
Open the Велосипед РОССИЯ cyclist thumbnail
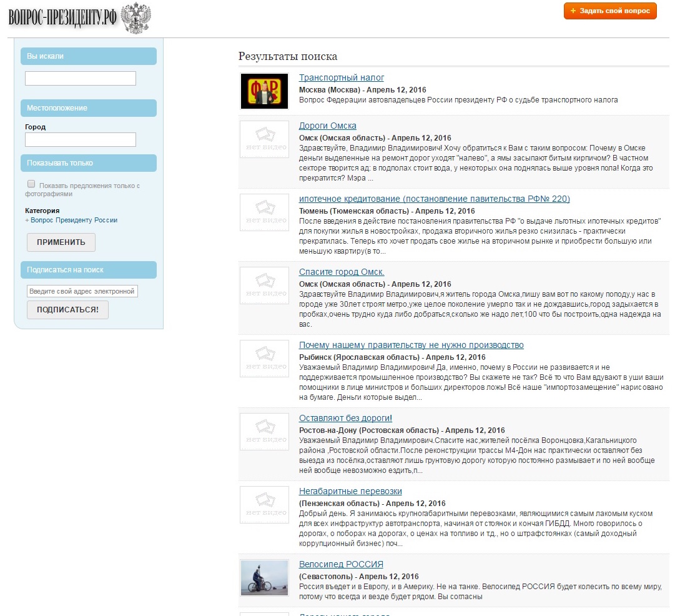point(264,578)
